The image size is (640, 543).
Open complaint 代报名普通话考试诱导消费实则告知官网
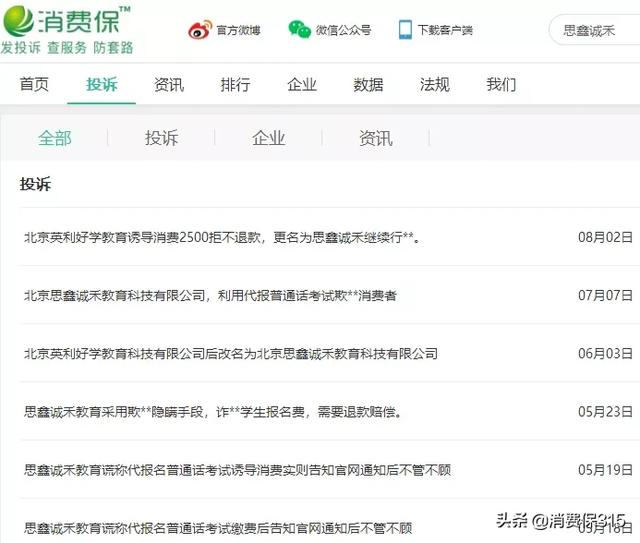point(238,470)
